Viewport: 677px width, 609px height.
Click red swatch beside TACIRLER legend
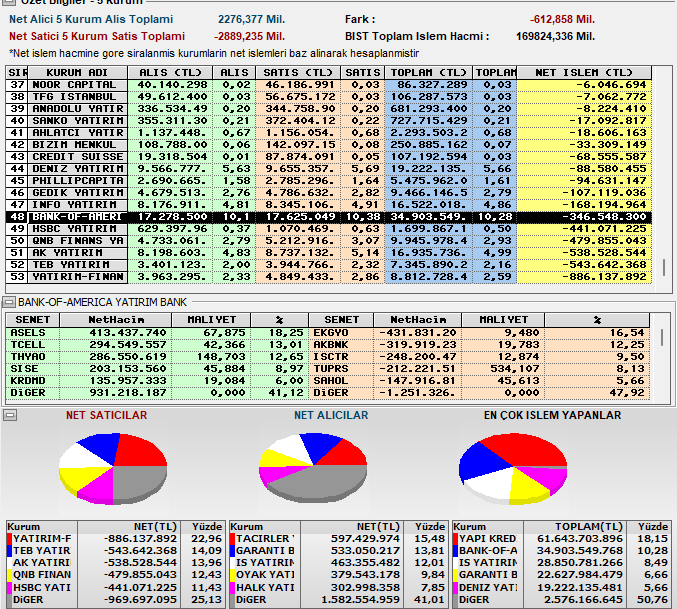tap(233, 539)
